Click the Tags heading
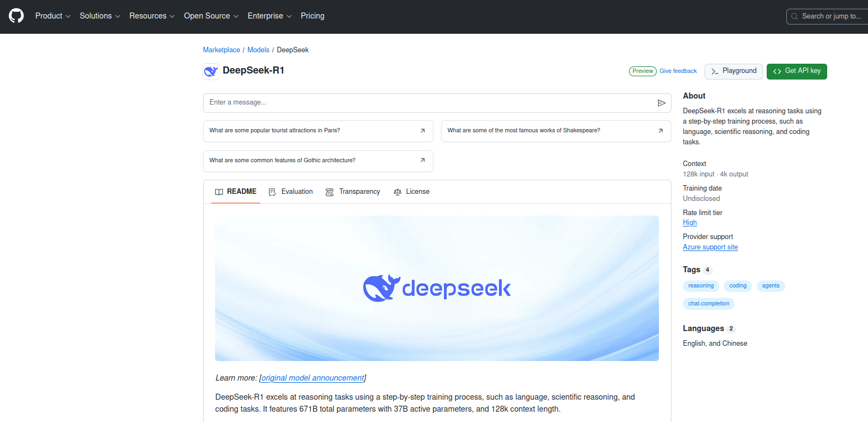This screenshot has height=422, width=868. click(692, 270)
